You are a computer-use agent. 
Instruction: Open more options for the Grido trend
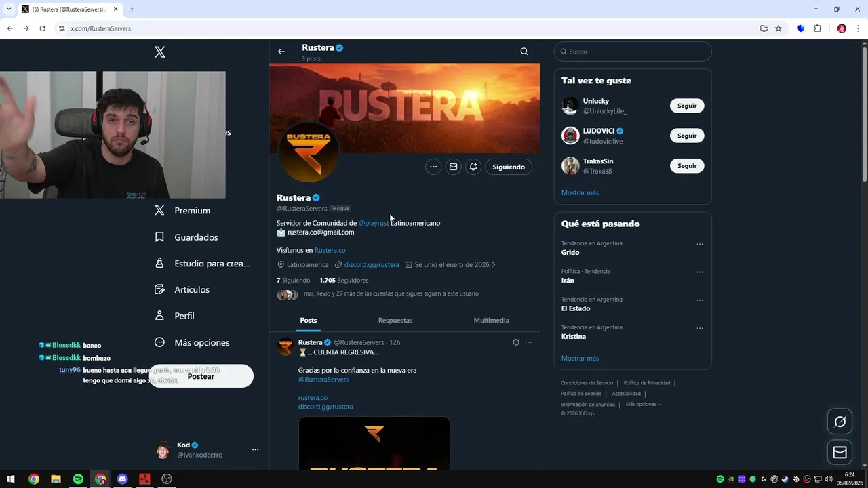pyautogui.click(x=700, y=244)
